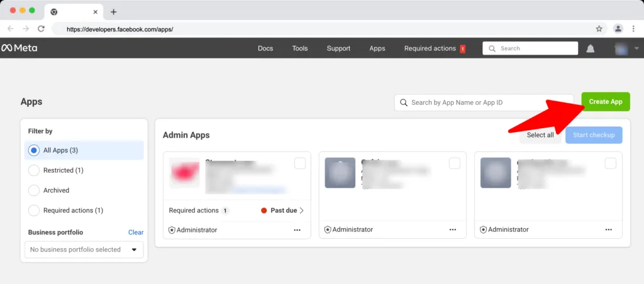The height and width of the screenshot is (284, 644).
Task: Check the first app card checkbox
Action: 300,163
